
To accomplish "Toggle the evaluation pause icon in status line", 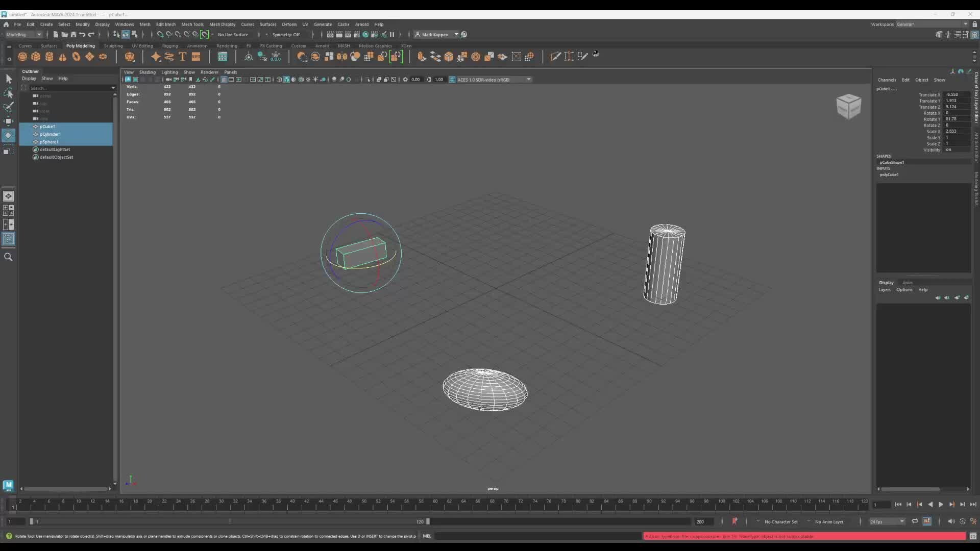I will coord(391,34).
